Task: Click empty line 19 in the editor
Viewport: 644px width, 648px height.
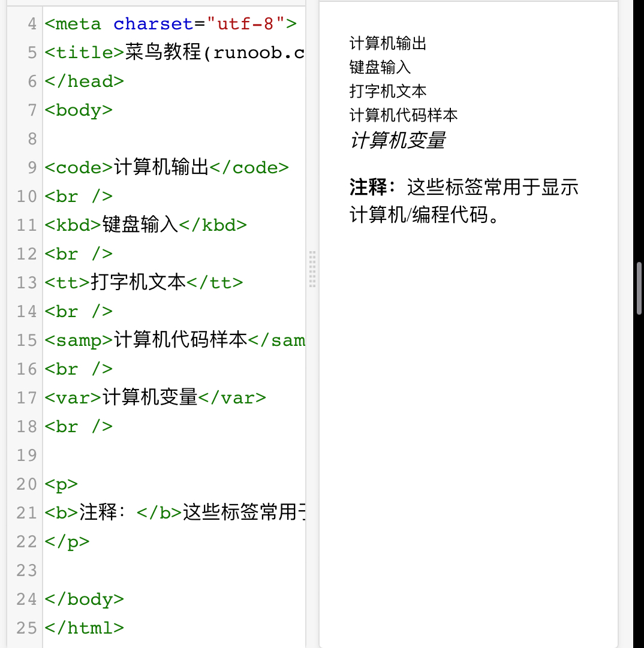Action: [x=174, y=455]
